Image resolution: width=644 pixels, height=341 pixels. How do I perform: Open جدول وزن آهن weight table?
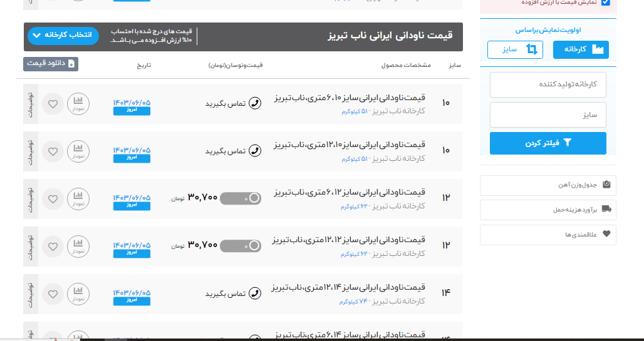pos(548,185)
